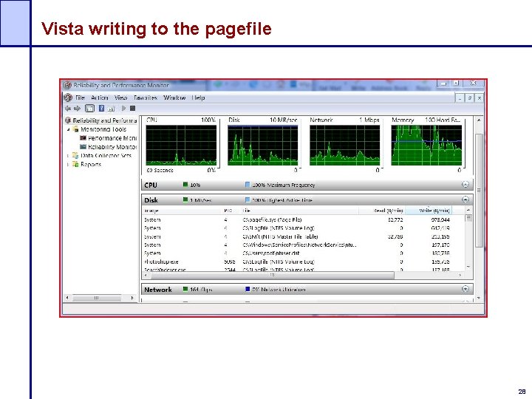Click the Data Collector Sets folder icon
The image size is (532, 399).
point(75,156)
